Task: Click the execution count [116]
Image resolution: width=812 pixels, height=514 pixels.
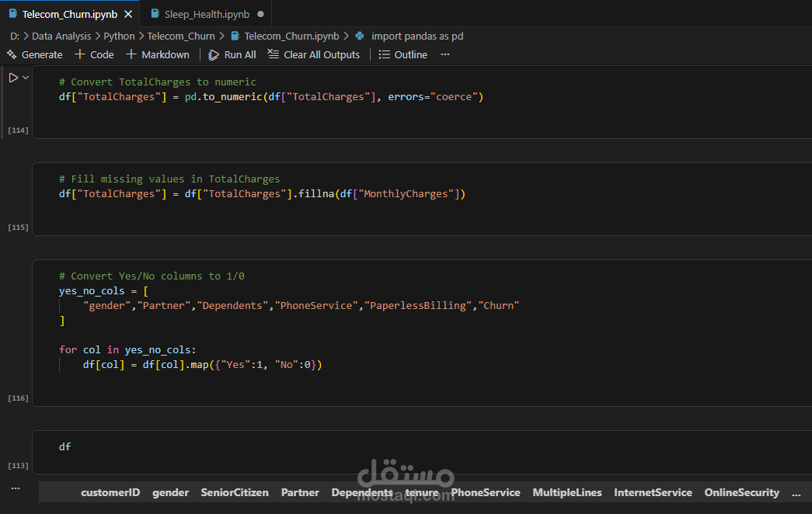Action: (18, 398)
